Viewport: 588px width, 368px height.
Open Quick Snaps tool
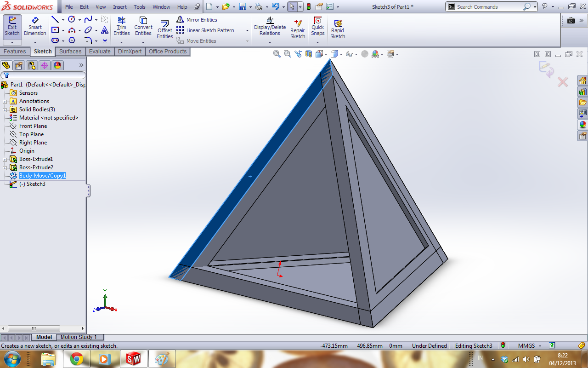[x=317, y=26]
